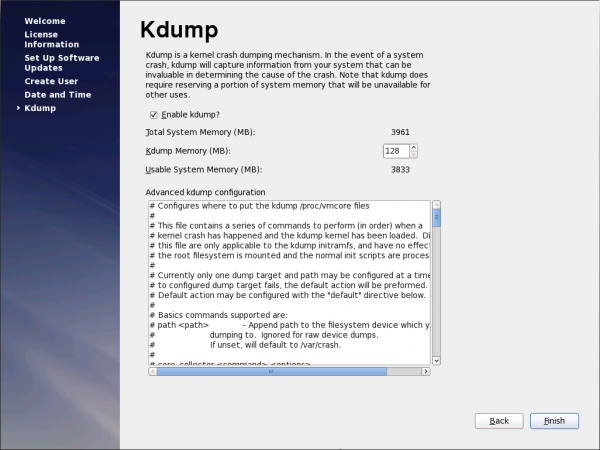Go to the previous step with Back
The height and width of the screenshot is (450, 600).
499,420
